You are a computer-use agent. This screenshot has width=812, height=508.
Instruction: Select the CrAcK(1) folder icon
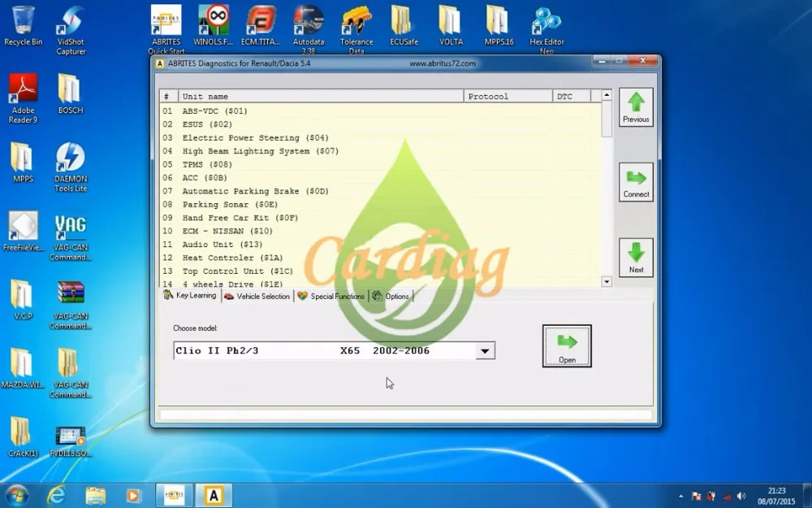[23, 436]
